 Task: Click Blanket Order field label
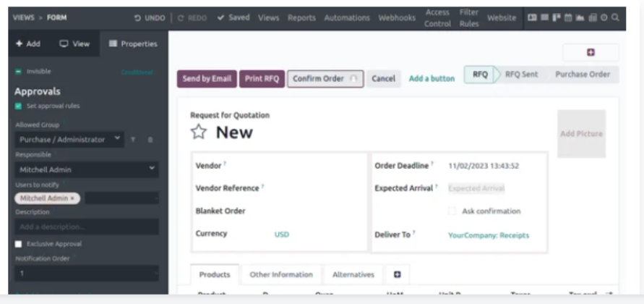tap(220, 211)
